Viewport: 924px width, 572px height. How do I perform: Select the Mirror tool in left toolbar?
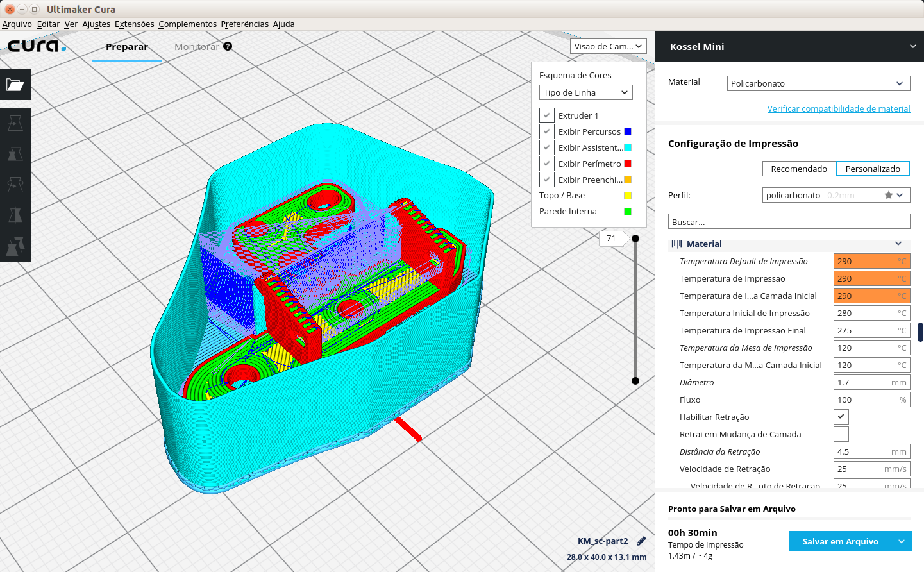(15, 215)
